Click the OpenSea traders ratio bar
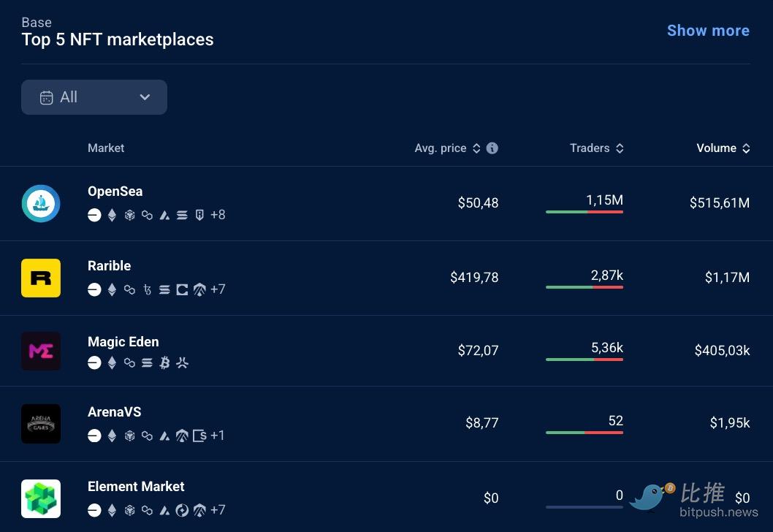 pyautogui.click(x=584, y=212)
